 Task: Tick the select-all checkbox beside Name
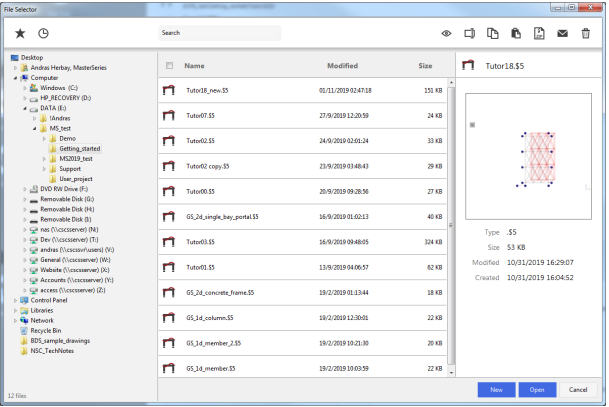click(x=169, y=66)
